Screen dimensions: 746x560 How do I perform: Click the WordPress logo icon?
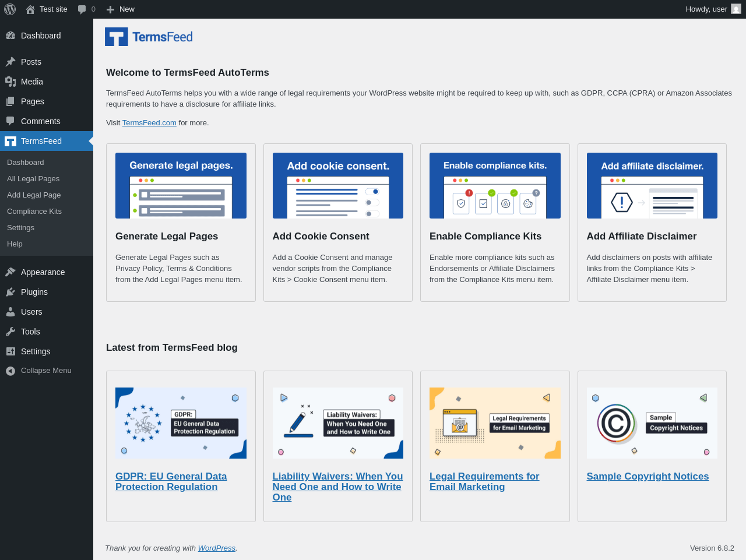tap(10, 9)
